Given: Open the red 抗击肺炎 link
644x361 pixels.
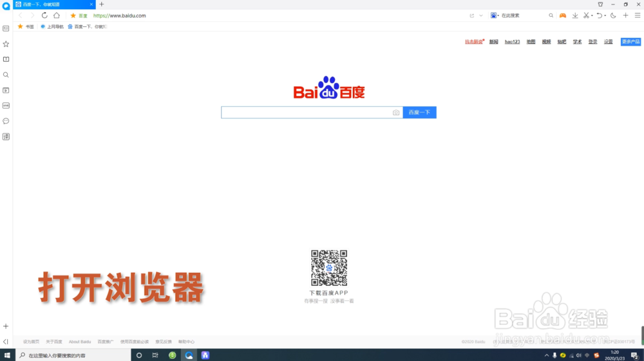Looking at the screenshot, I should pos(474,42).
